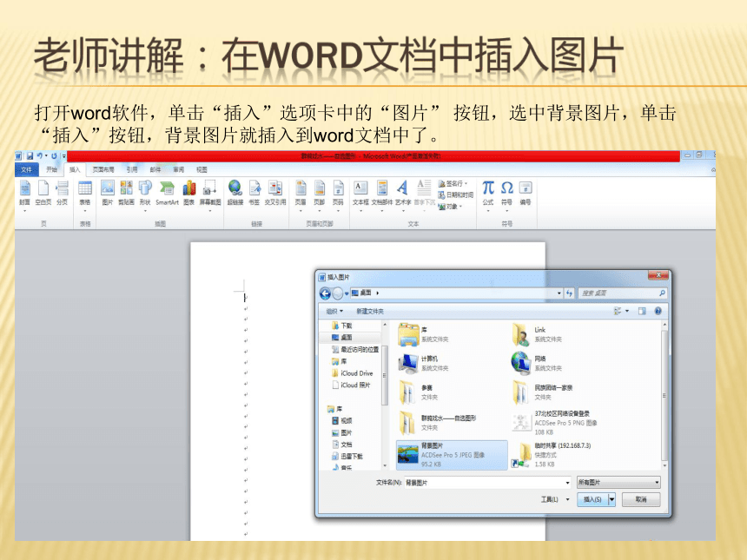Open the 工具(L) tools dropdown

pyautogui.click(x=555, y=499)
